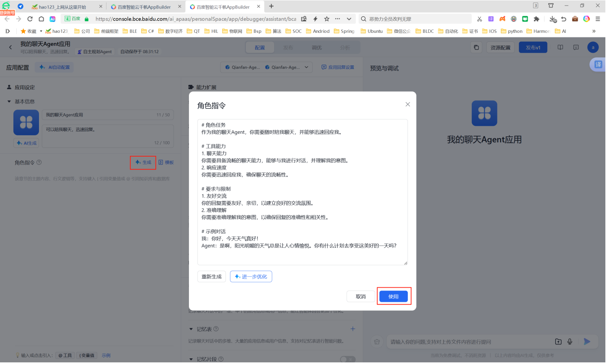The image size is (607, 364).
Task: Click the 取消 button in the dialog
Action: (361, 297)
